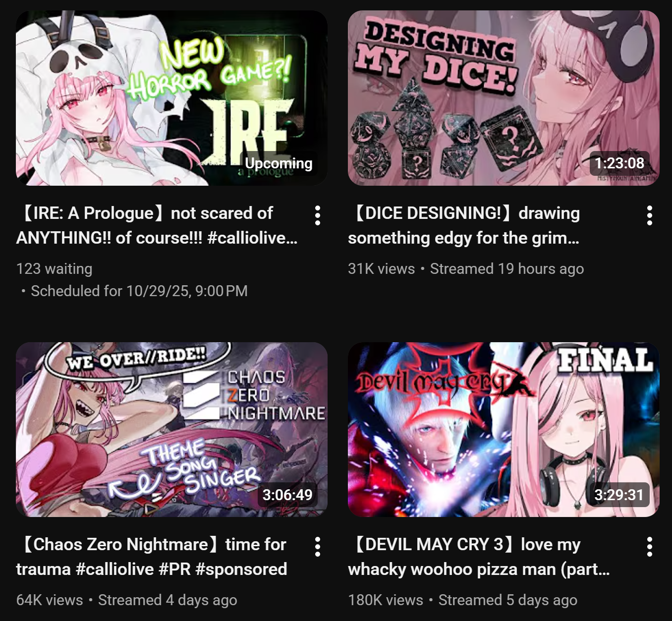Image resolution: width=672 pixels, height=621 pixels.
Task: Click the DICE DESIGNING video title
Action: click(464, 225)
